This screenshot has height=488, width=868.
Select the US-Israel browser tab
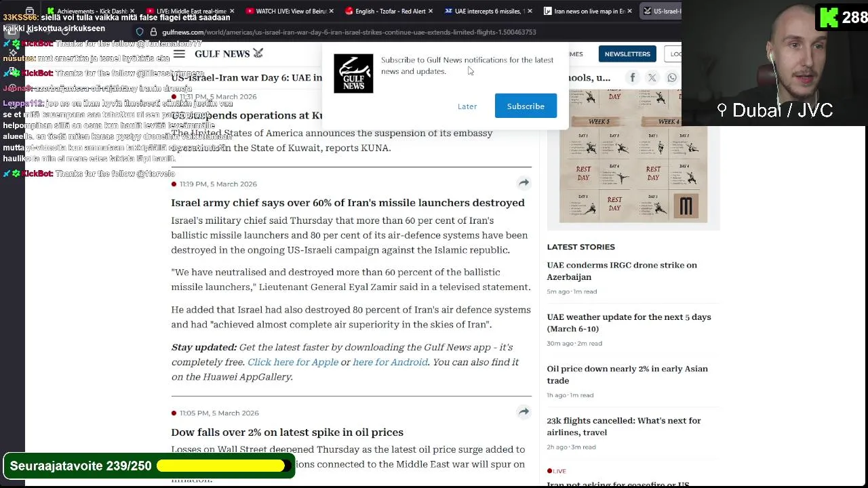[x=660, y=11]
